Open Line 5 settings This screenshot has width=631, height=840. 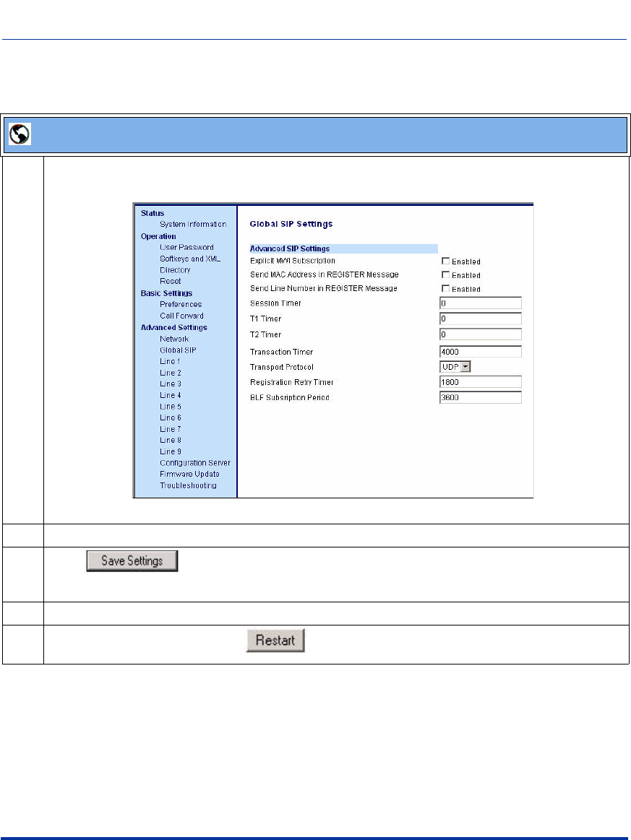171,407
